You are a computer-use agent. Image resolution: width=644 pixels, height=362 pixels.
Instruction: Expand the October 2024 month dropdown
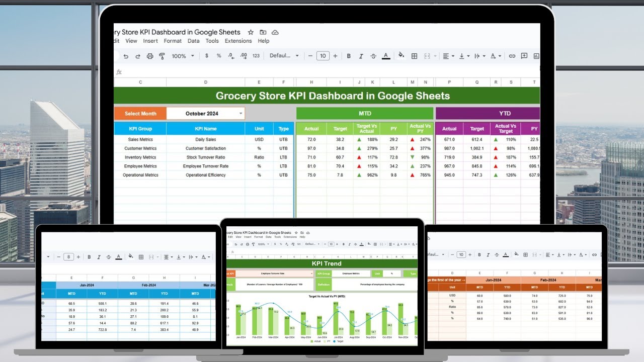(240, 114)
